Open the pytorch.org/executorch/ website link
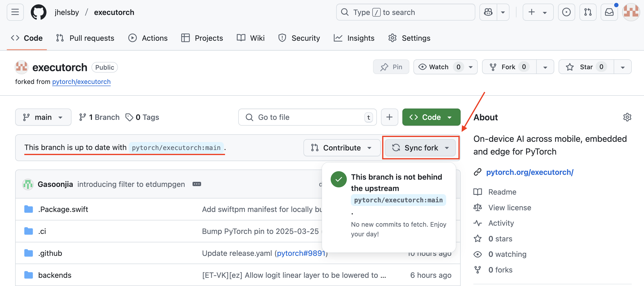 click(x=529, y=172)
